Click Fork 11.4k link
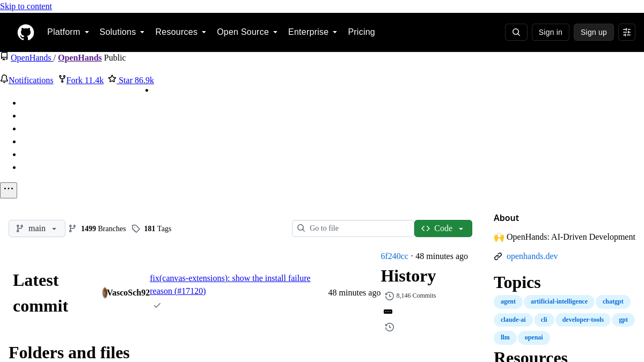This screenshot has height=362, width=644. 85,80
